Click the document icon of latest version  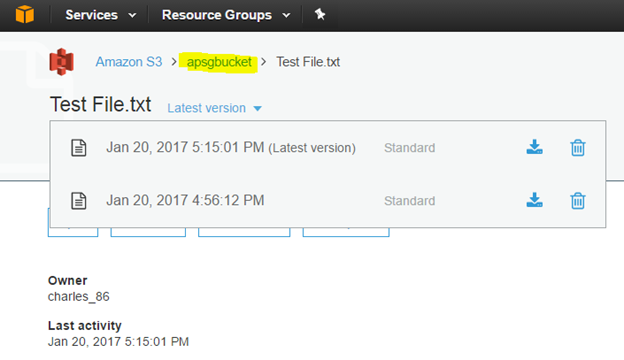78,148
